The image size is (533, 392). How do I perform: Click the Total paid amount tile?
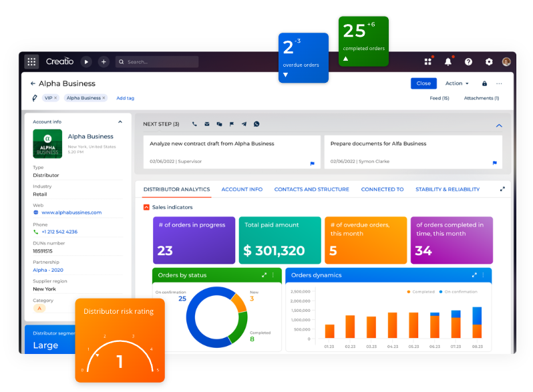coord(280,240)
